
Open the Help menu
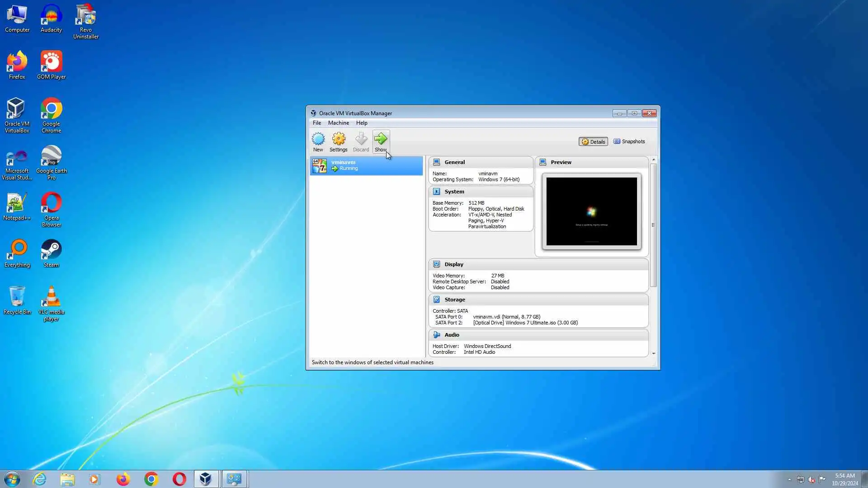[361, 123]
